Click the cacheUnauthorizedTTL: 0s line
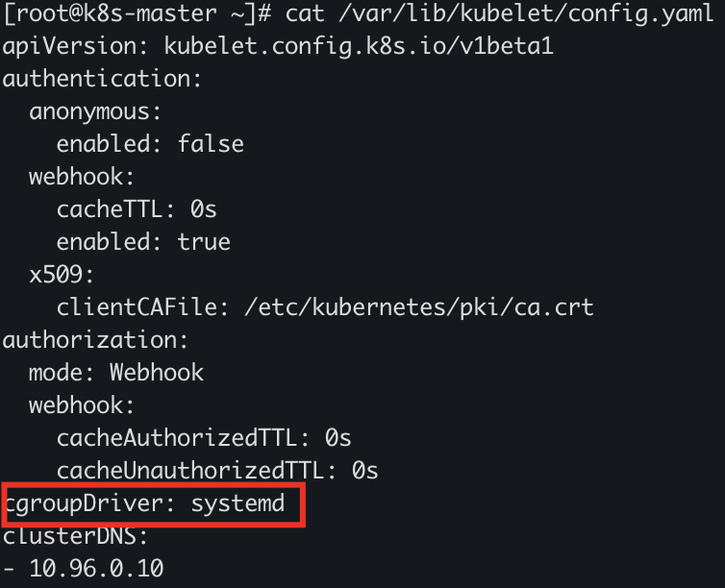 [x=217, y=471]
